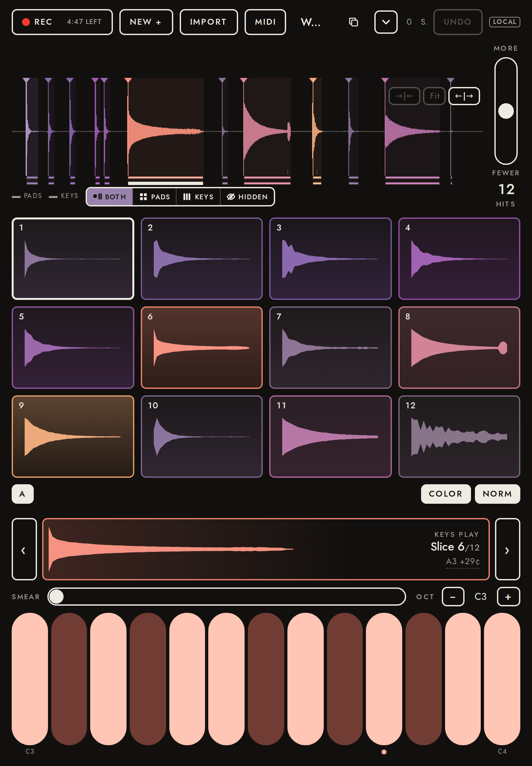Screen dimensions: 532x766
Task: Click the Slice 6 waveform display
Action: pyautogui.click(x=266, y=549)
